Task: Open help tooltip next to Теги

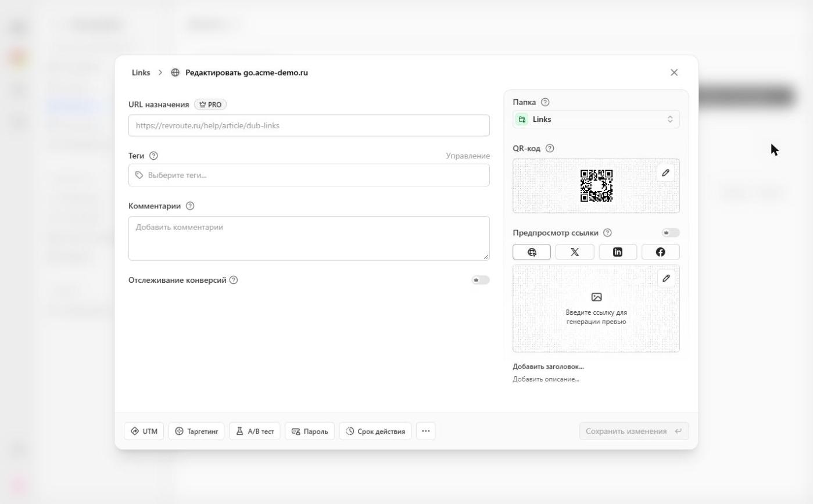Action: [153, 156]
